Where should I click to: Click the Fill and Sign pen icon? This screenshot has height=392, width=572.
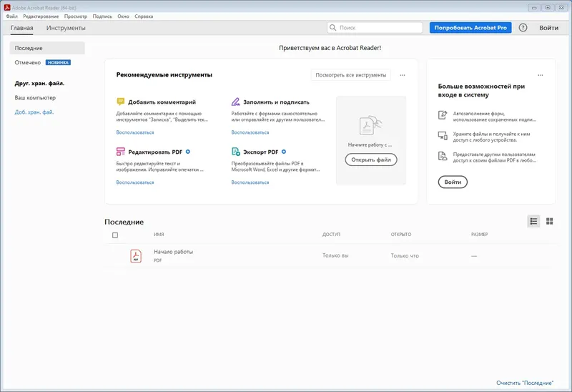tap(236, 102)
